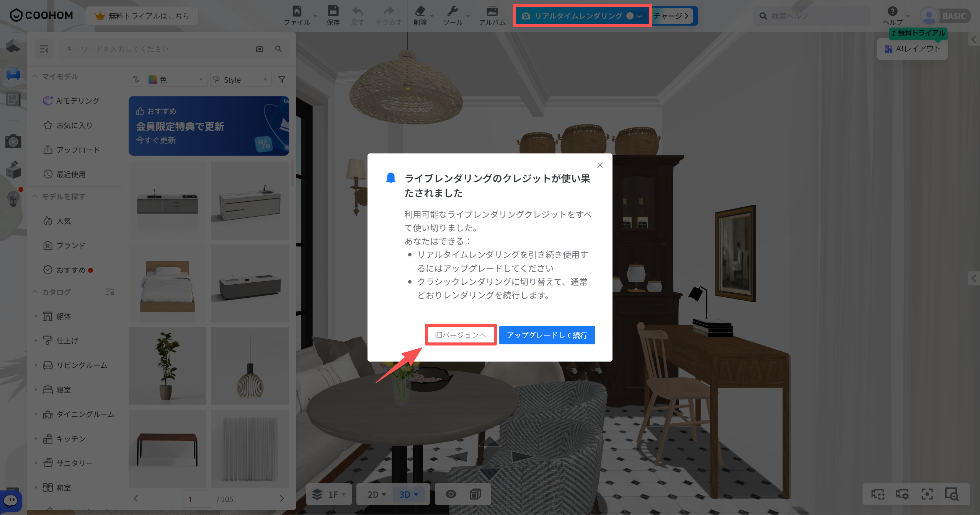
Task: Close the credit exhausted dialog
Action: point(600,165)
